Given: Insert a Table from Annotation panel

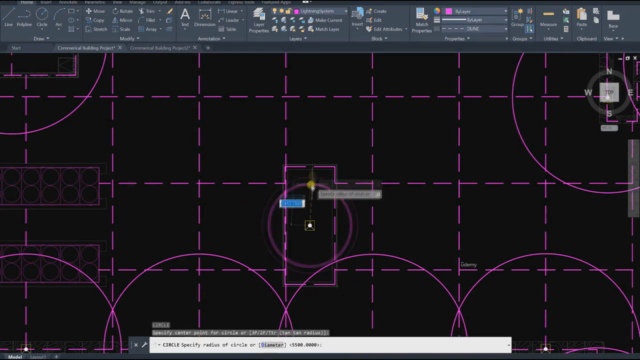Looking at the screenshot, I should coord(227,29).
